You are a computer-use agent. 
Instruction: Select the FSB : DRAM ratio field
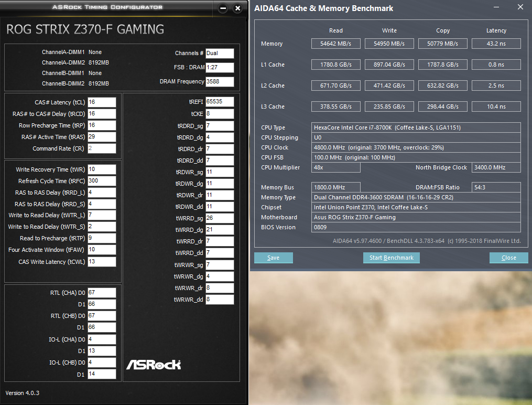point(220,68)
